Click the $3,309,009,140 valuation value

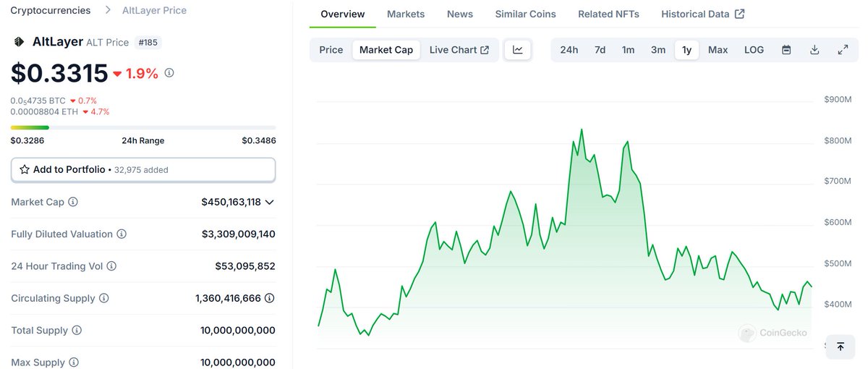pos(239,234)
